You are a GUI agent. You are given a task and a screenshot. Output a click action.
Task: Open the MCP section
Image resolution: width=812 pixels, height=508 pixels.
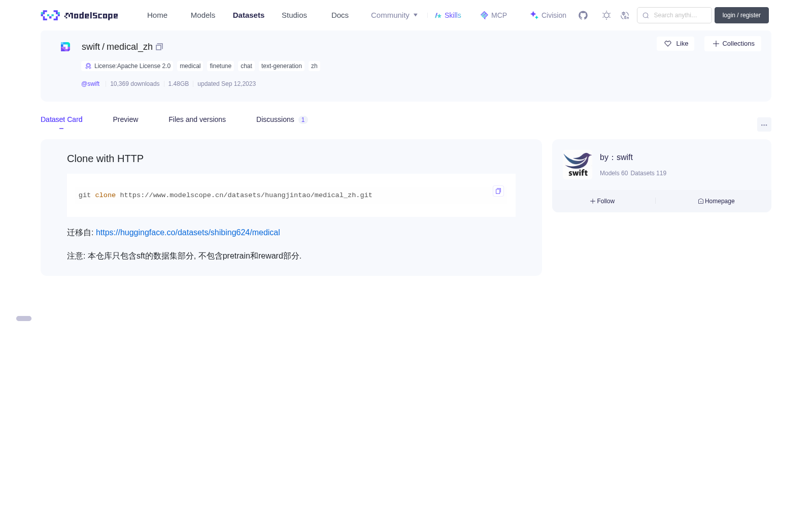[493, 15]
